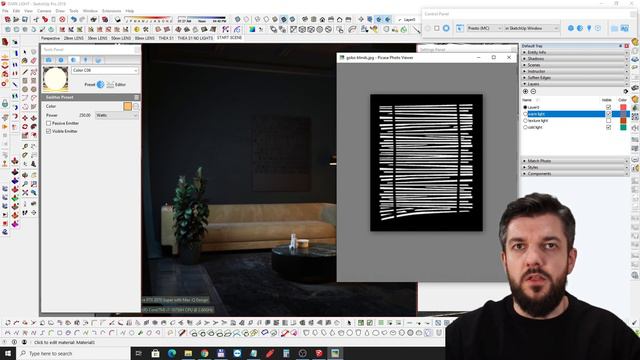This screenshot has height=360, width=640.
Task: Expand the Styles tray panel
Action: pyautogui.click(x=575, y=167)
